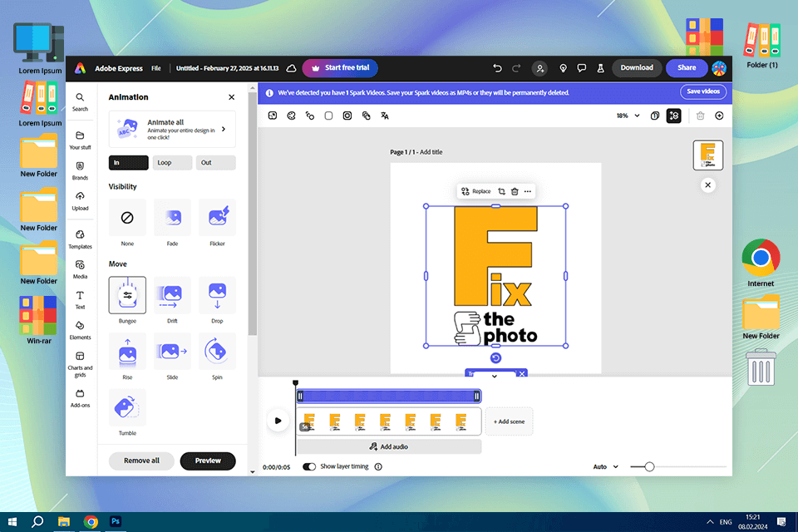Switch to the Out animation tab
798x532 pixels.
click(216, 163)
